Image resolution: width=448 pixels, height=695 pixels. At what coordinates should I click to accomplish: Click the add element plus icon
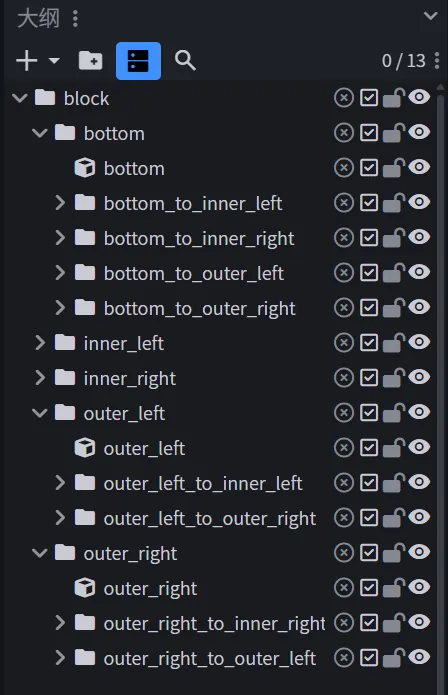click(27, 61)
